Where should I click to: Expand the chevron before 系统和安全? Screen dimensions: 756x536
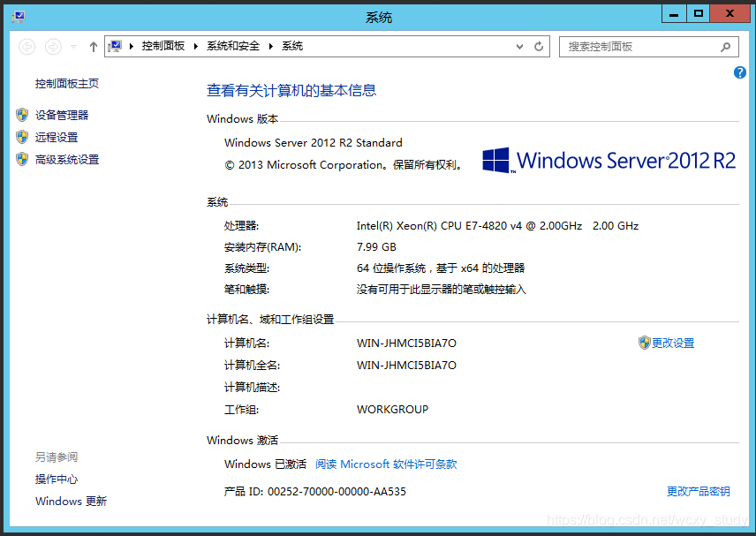coord(196,46)
